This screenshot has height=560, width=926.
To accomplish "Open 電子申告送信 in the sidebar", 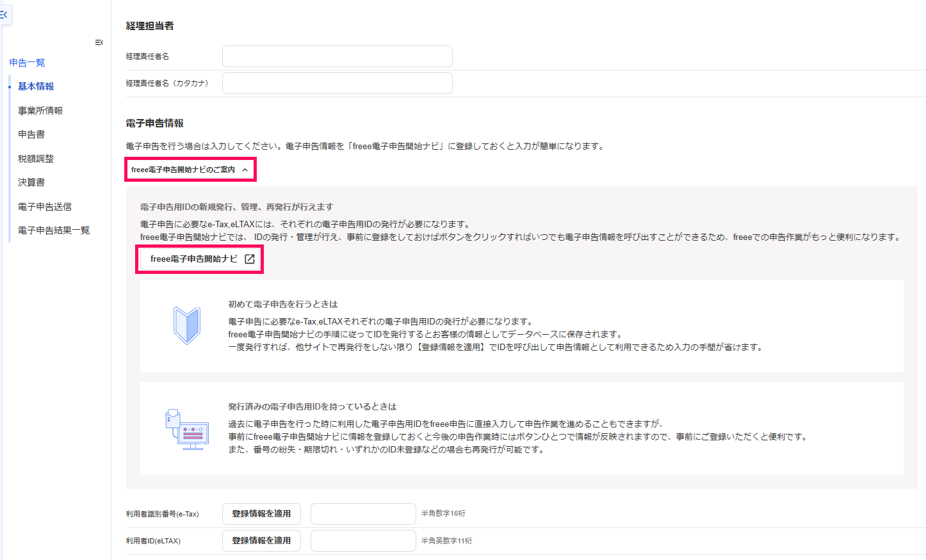I will point(45,207).
